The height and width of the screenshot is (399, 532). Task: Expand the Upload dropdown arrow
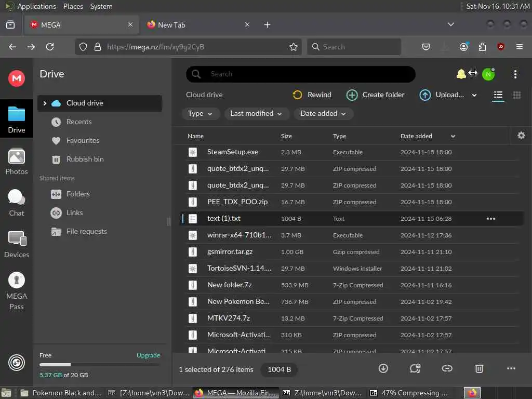pyautogui.click(x=474, y=96)
